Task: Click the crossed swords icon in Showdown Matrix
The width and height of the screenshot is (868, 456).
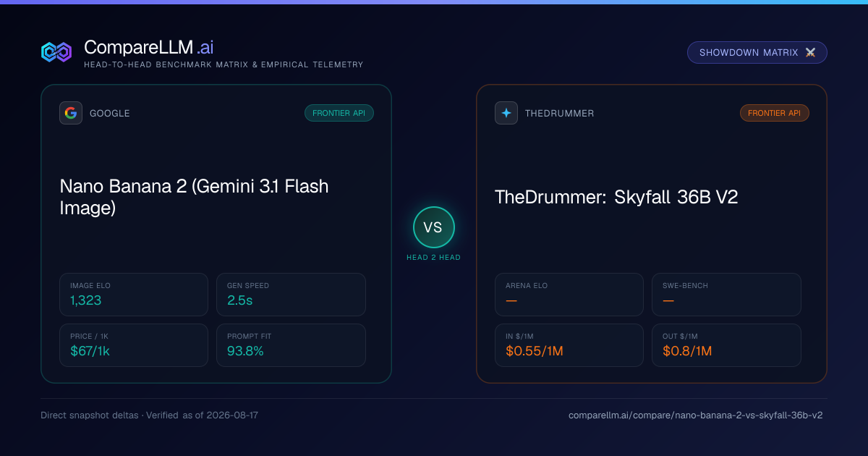Action: 810,53
